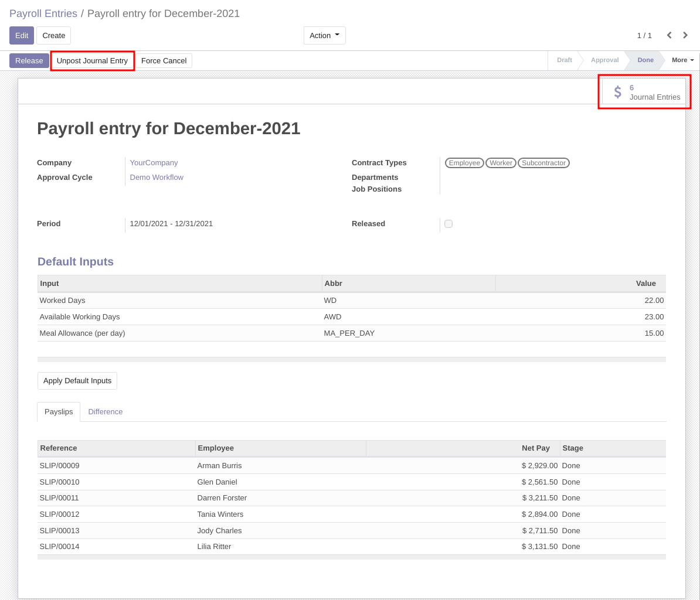Click the Done stage in the status bar
Image resolution: width=700 pixels, height=600 pixels.
coord(645,60)
